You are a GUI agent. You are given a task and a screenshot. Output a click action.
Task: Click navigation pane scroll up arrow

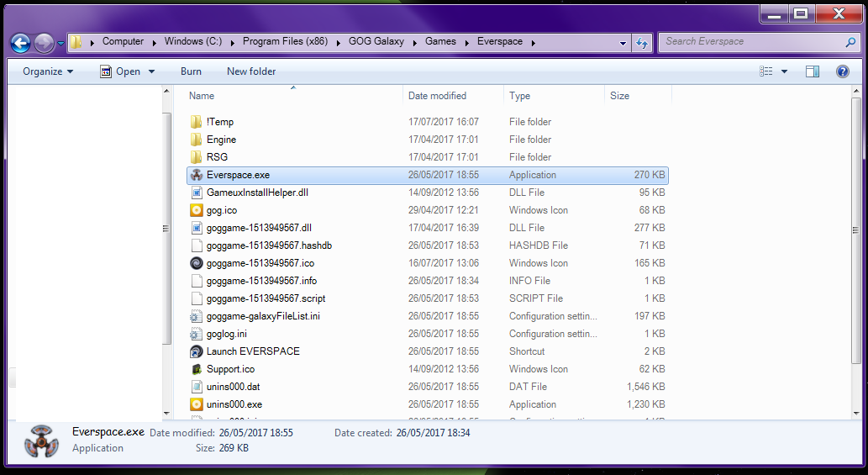166,92
